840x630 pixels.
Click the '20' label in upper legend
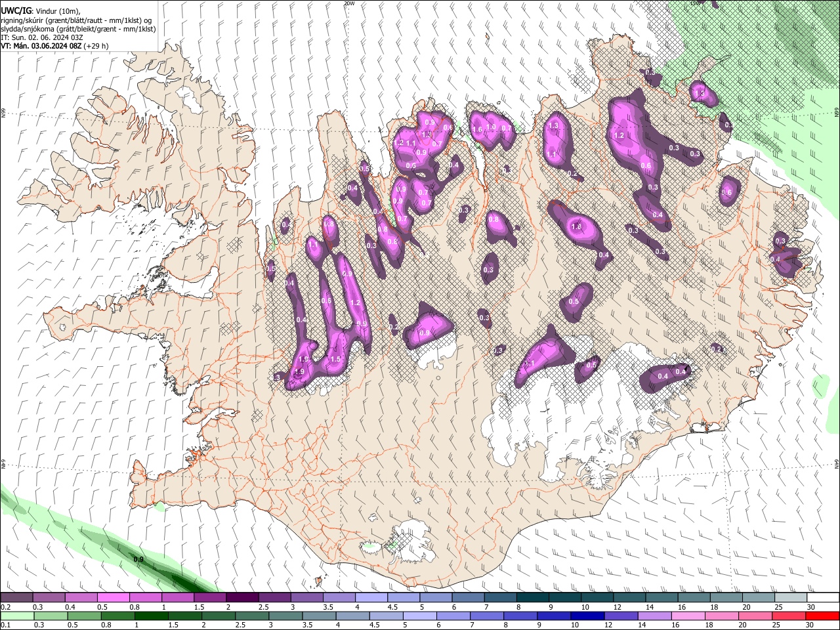(746, 607)
